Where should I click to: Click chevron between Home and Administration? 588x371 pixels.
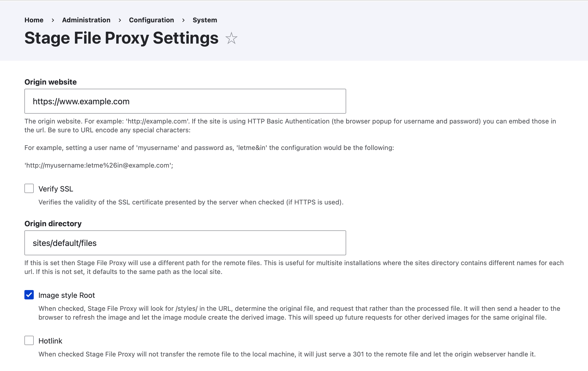(x=53, y=20)
